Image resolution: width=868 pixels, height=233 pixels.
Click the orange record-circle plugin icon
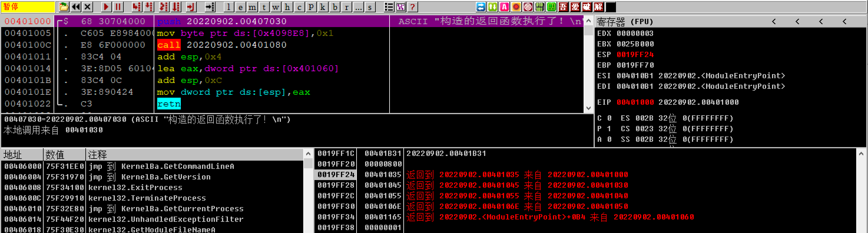[x=516, y=7]
